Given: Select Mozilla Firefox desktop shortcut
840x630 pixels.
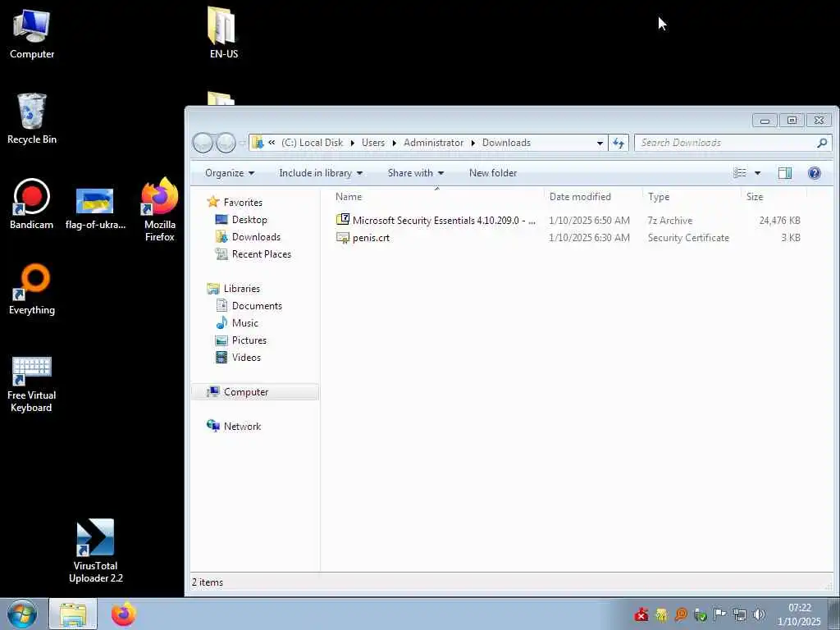Looking at the screenshot, I should [x=160, y=210].
